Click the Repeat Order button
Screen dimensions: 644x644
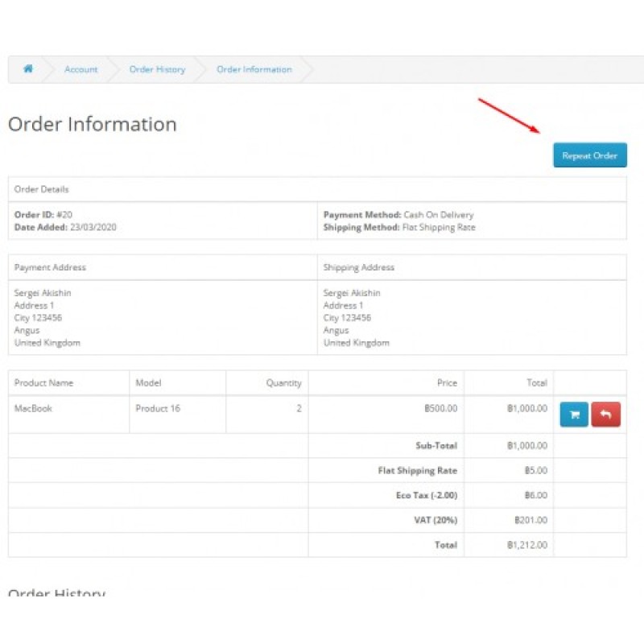590,155
